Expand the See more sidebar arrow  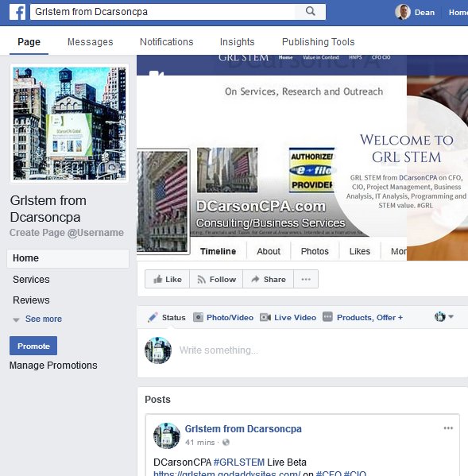[17, 319]
